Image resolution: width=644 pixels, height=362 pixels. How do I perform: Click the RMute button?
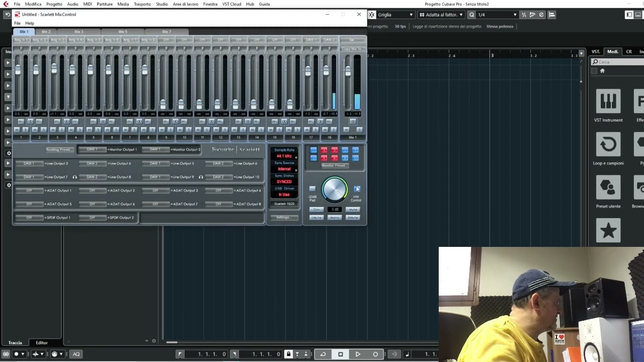click(353, 218)
